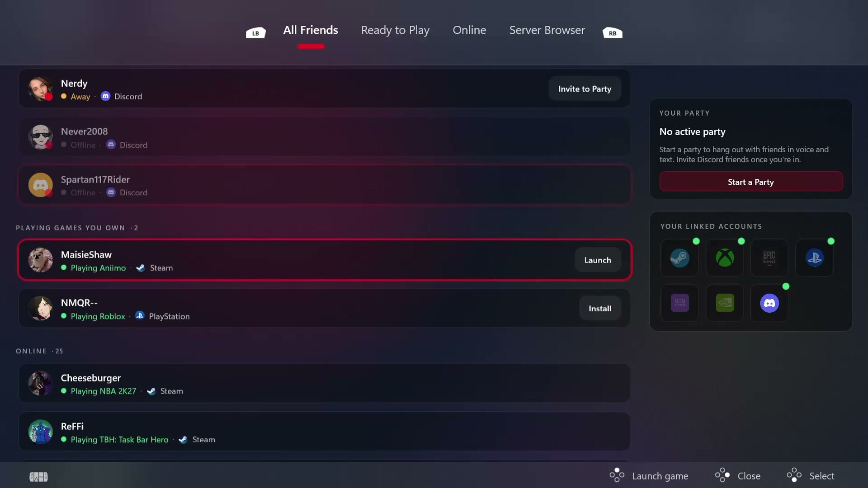Screen dimensions: 868x488
Task: Select 'Playing NBA 2K27' status text
Action: click(x=104, y=391)
